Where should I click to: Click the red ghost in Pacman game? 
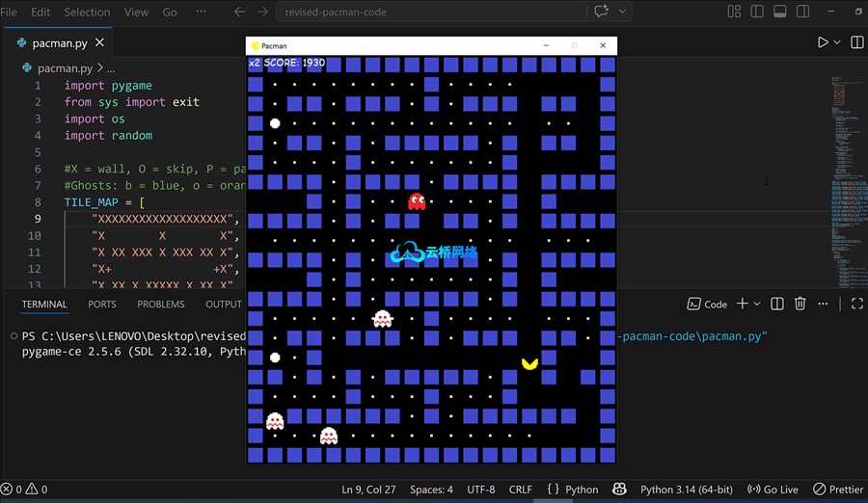coord(417,201)
